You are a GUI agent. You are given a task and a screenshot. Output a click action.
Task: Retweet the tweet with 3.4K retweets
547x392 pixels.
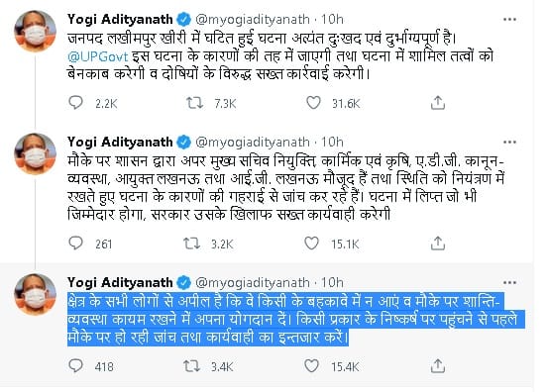pyautogui.click(x=192, y=366)
